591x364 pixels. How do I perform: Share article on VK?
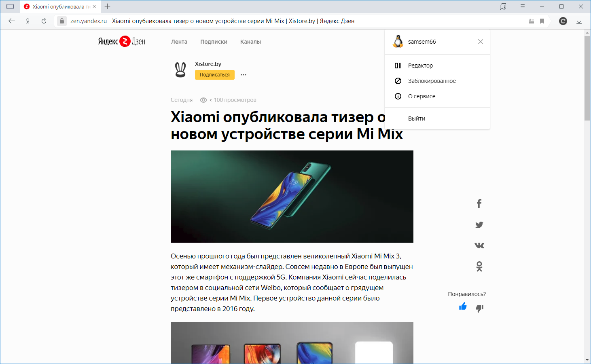point(479,245)
